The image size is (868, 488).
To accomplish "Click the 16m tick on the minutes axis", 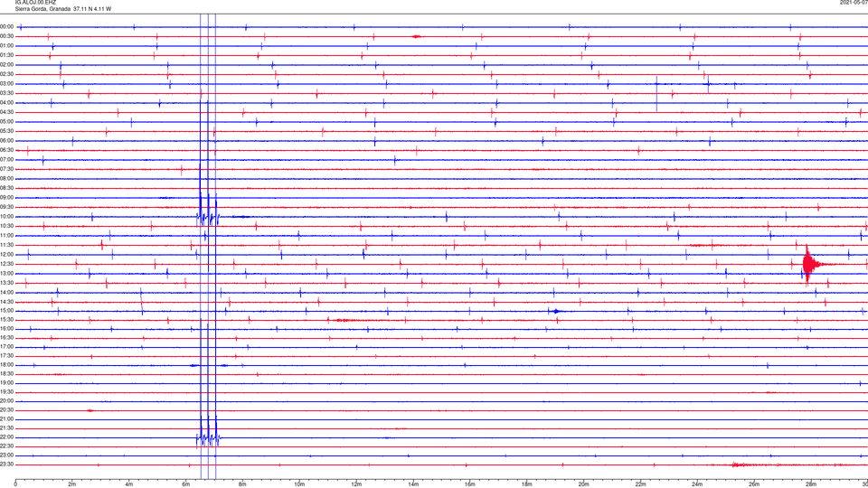I will tap(469, 484).
